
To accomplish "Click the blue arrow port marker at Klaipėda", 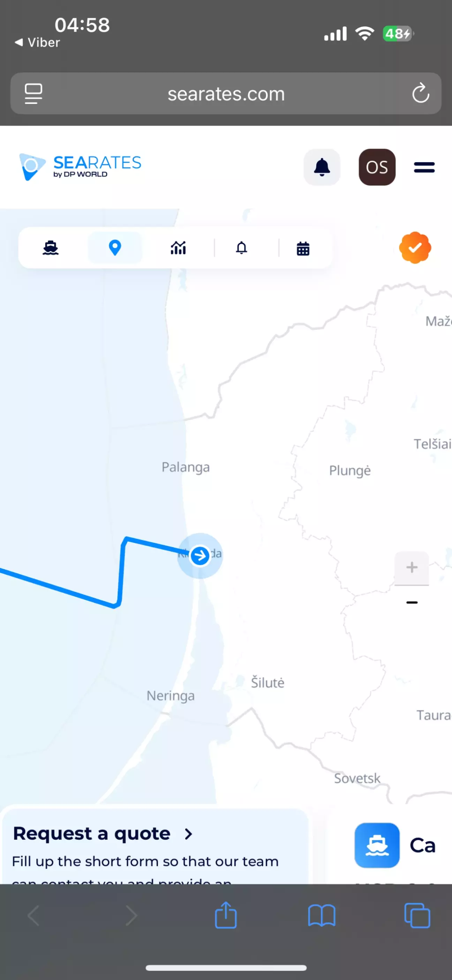I will (x=200, y=556).
